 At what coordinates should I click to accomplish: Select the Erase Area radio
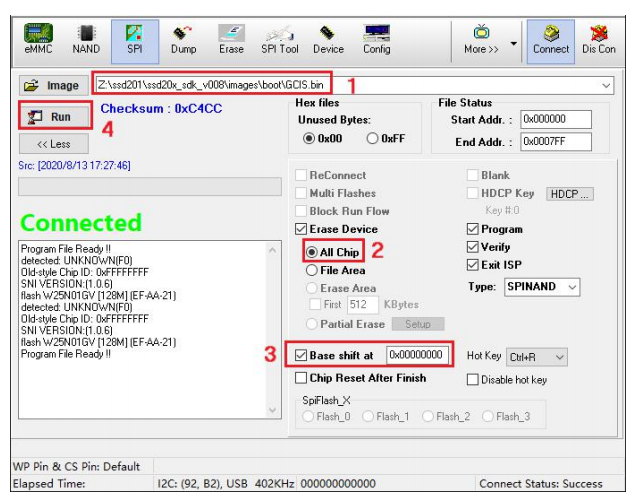pyautogui.click(x=311, y=288)
